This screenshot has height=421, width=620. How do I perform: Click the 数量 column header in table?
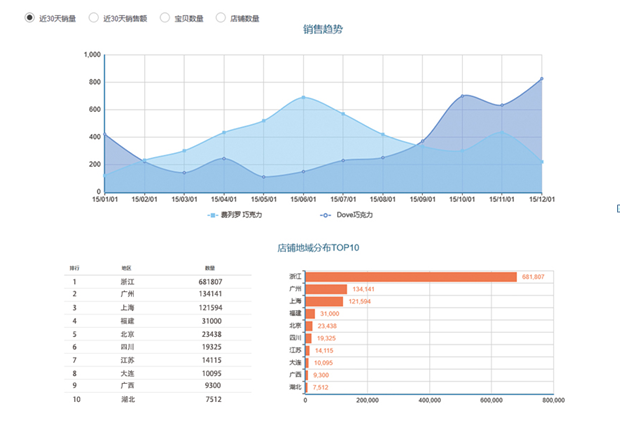point(210,268)
